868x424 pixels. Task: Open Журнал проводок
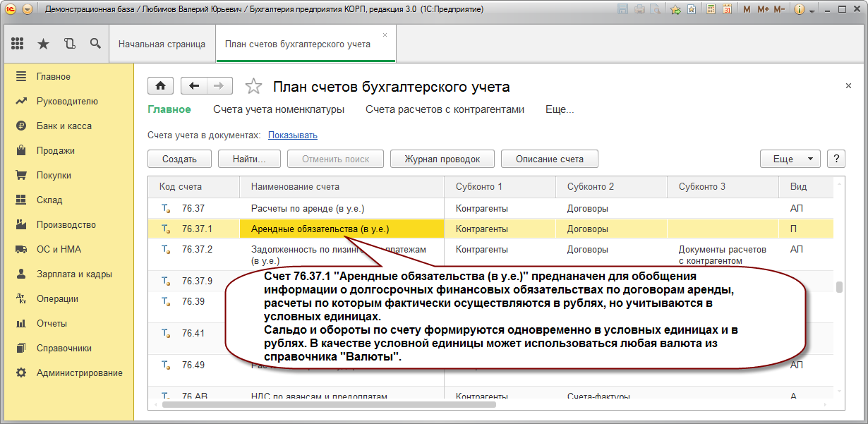pos(442,159)
